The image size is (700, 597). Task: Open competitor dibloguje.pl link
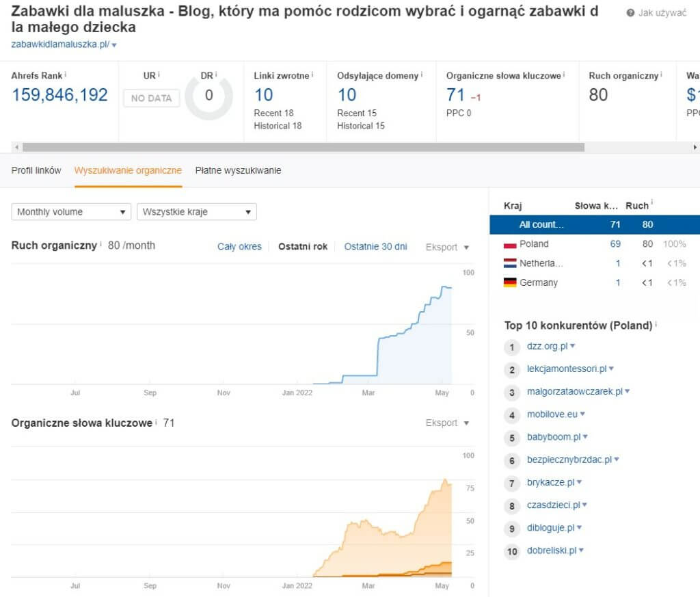click(550, 528)
